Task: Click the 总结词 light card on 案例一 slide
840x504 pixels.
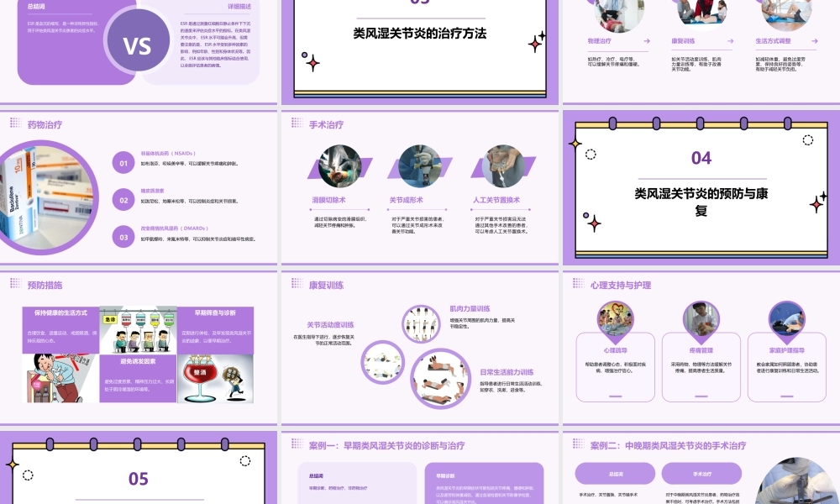Action: 357,483
